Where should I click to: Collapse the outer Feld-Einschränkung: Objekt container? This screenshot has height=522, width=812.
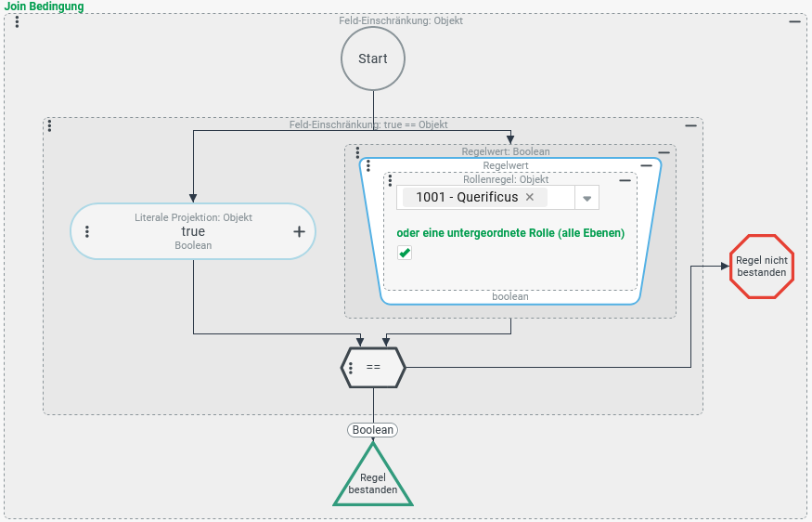click(x=794, y=21)
